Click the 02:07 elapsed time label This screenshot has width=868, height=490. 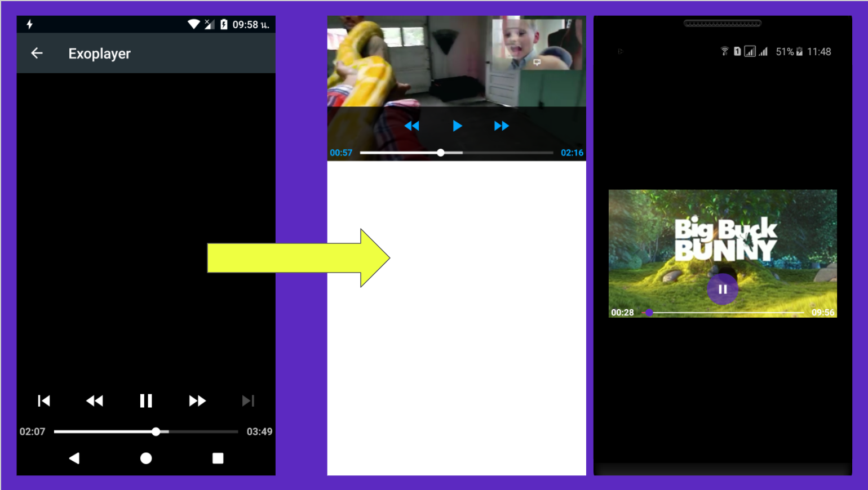32,431
